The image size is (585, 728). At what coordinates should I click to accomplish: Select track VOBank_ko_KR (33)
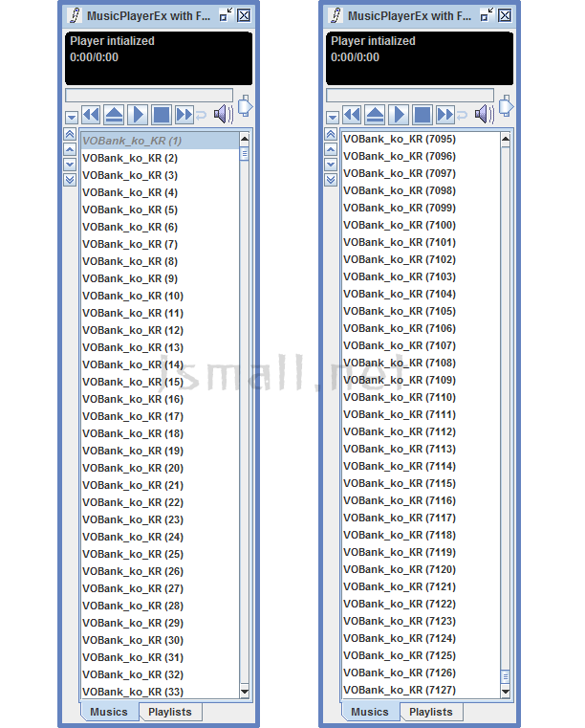click(x=160, y=692)
